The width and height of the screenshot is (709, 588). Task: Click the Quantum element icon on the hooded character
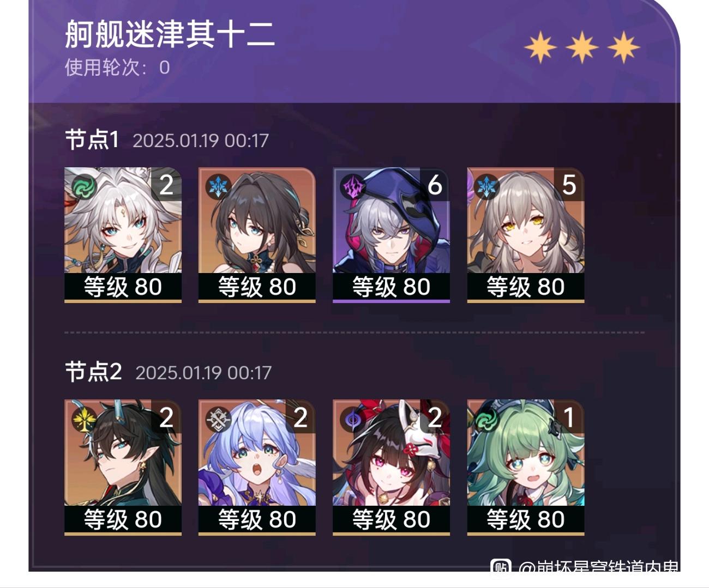(x=353, y=187)
